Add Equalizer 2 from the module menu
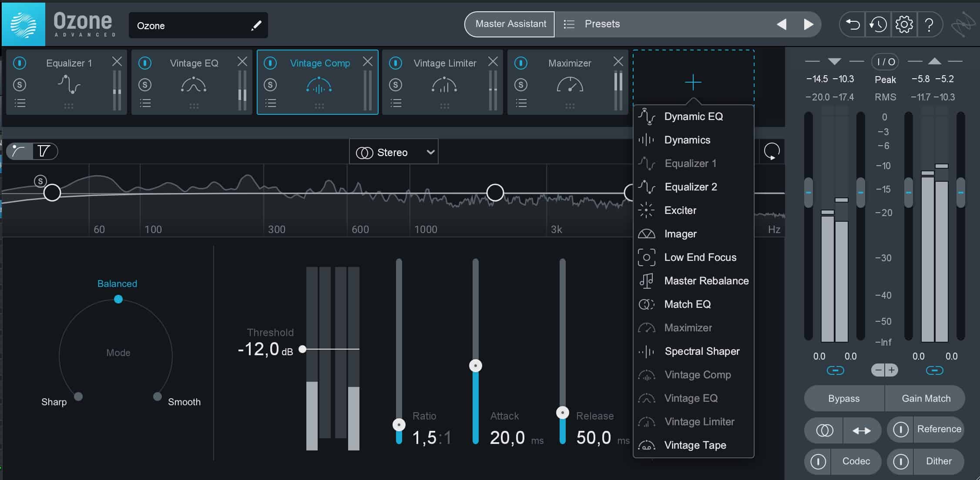This screenshot has width=980, height=480. tap(694, 187)
